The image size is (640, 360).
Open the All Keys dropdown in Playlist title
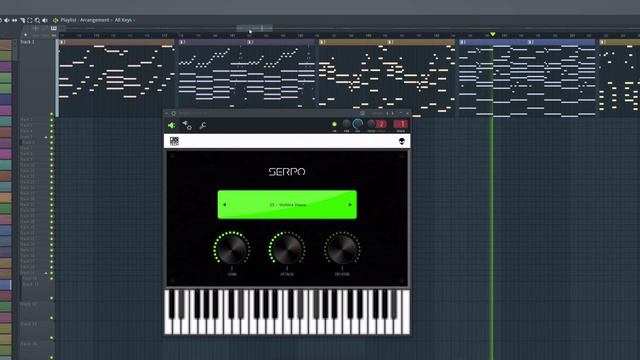point(124,20)
